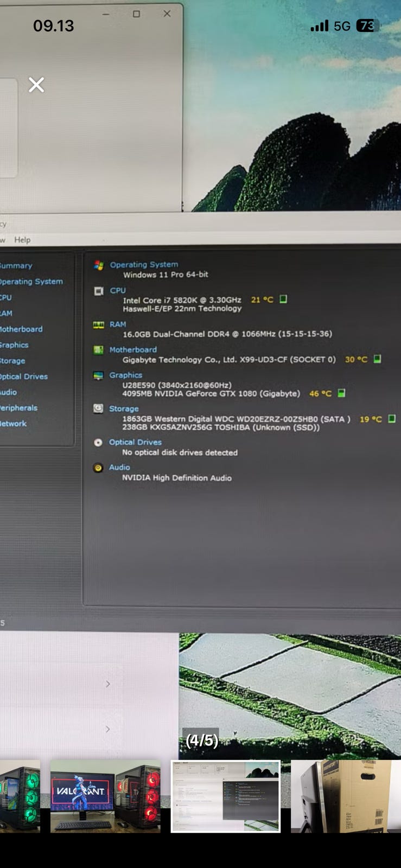This screenshot has height=868, width=401.
Task: Select Audio in the left sidebar
Action: click(x=9, y=392)
